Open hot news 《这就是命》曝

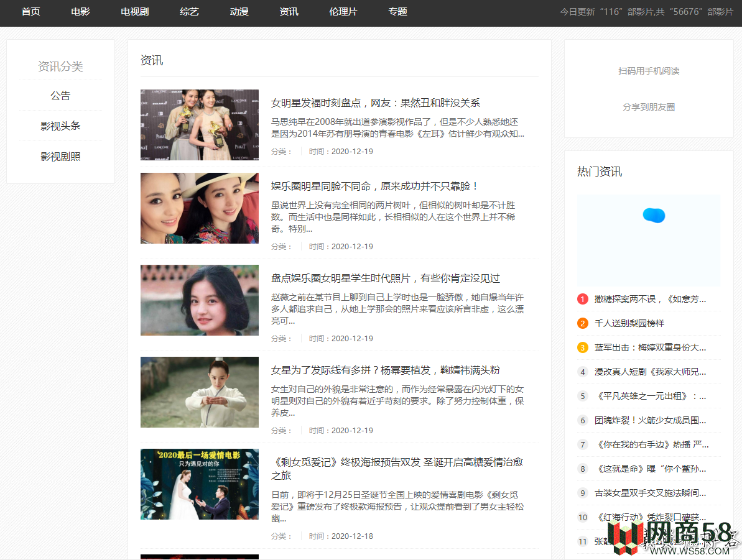(650, 469)
